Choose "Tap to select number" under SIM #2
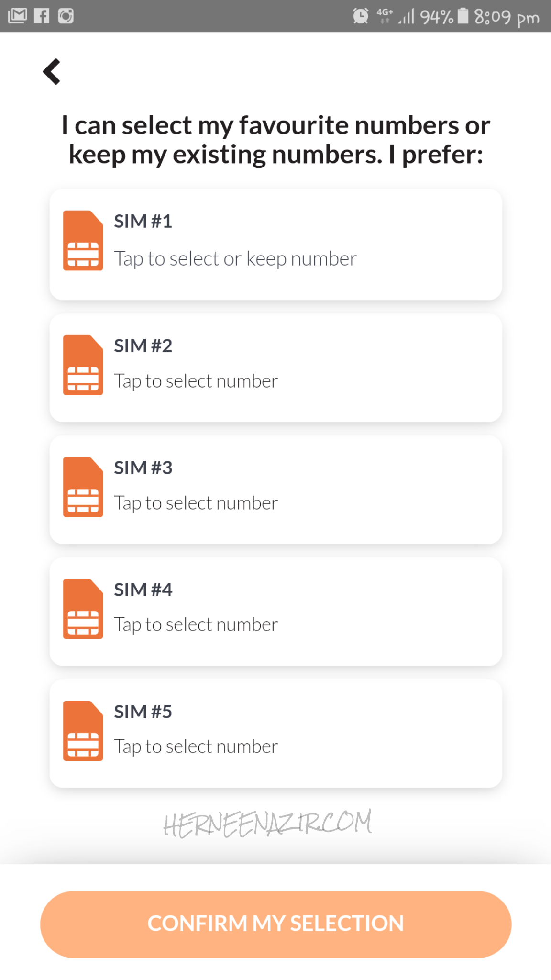 (196, 381)
